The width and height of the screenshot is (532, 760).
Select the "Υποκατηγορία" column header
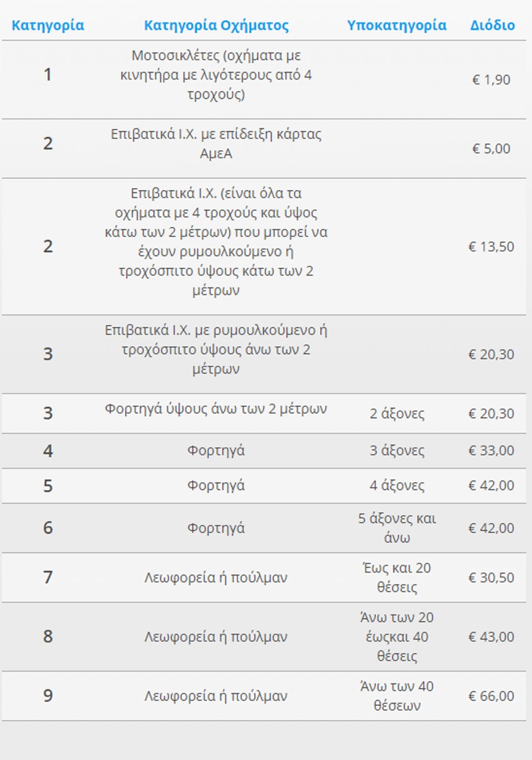397,25
